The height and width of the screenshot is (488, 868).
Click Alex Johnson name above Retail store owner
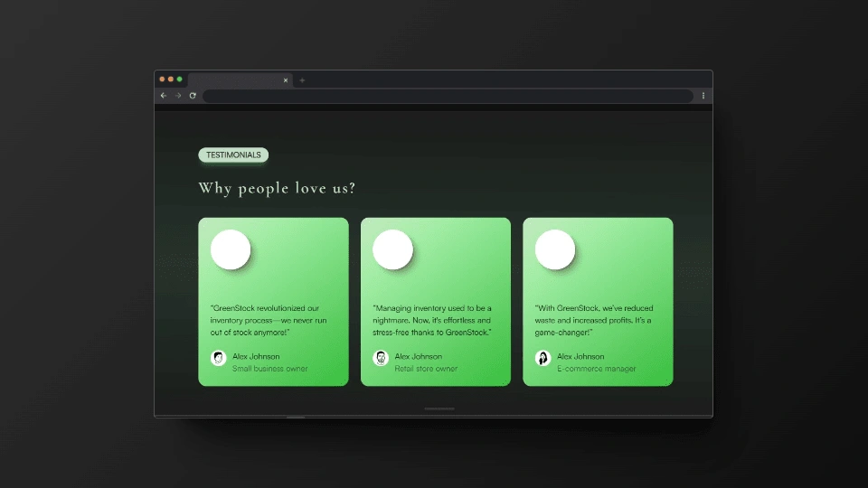coord(418,356)
